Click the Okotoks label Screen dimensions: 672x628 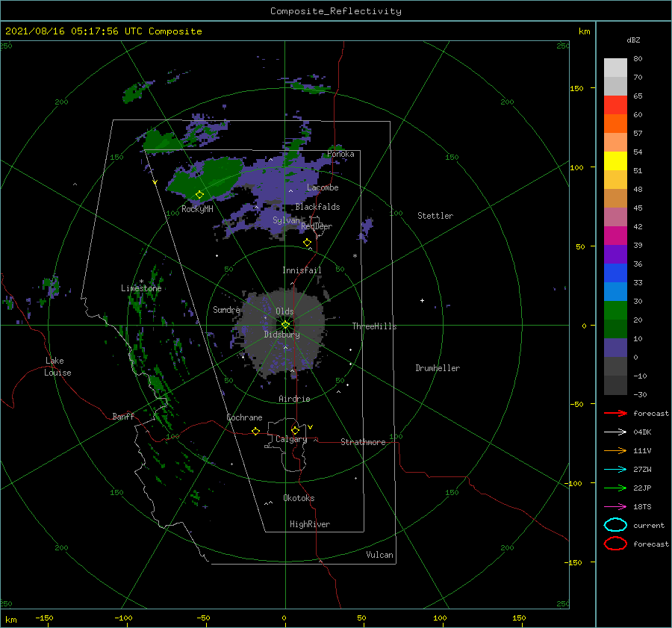[299, 498]
